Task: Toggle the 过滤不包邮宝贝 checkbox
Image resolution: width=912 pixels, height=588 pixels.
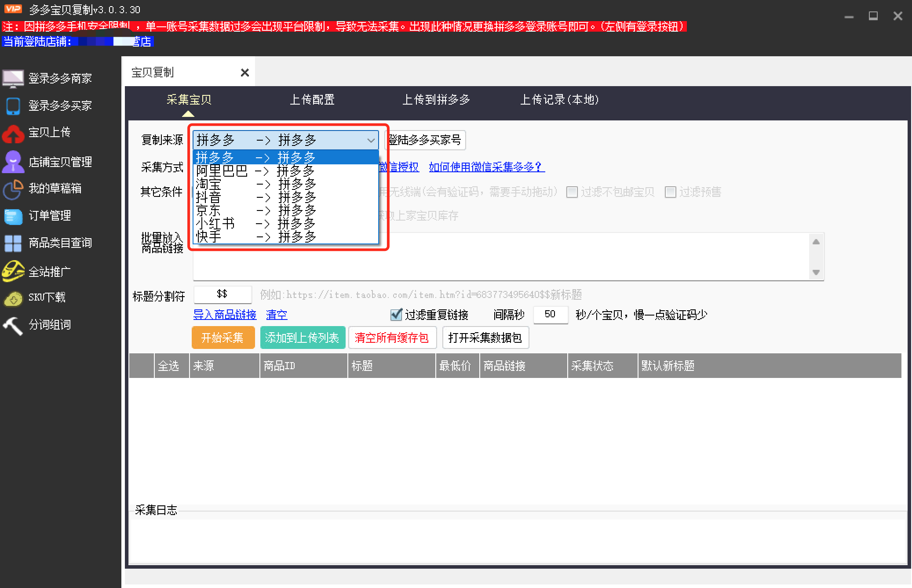Action: click(x=572, y=192)
